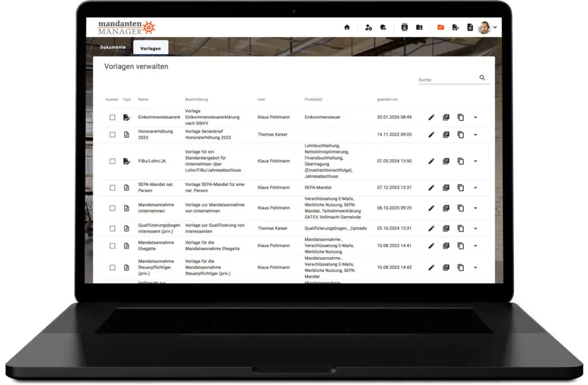Viewport: 588px width, 385px height.
Task: Copy the Mandatsannahme Unternehmen template
Action: [x=461, y=208]
